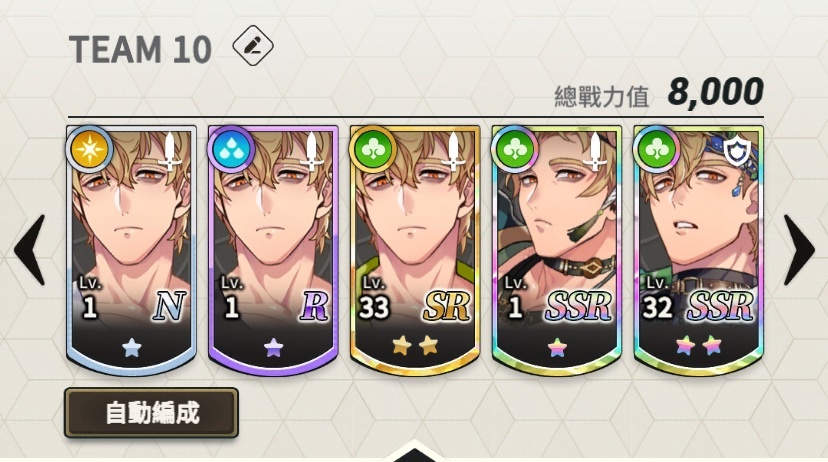Screen dimensions: 828x462
Task: Click the sword role icon on SR card
Action: pos(453,152)
